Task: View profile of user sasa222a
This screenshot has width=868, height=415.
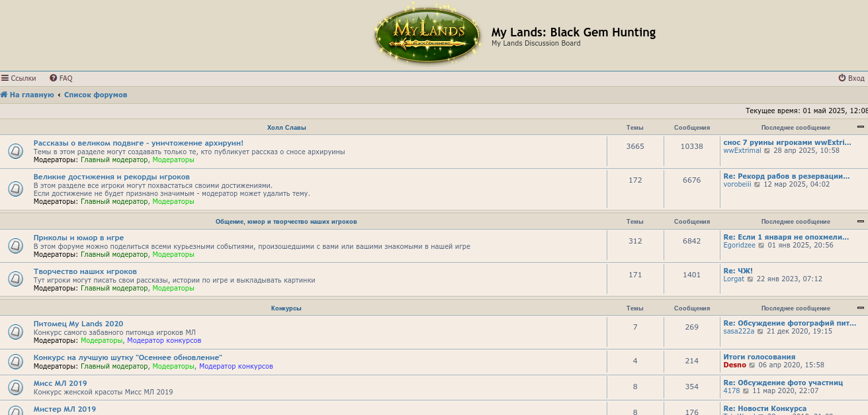Action: [x=739, y=332]
